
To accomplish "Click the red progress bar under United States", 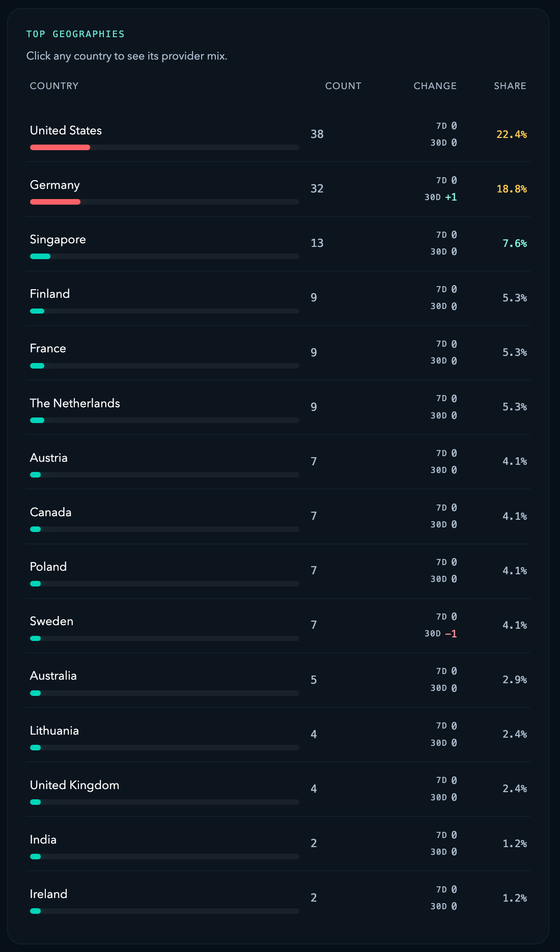I will (60, 147).
